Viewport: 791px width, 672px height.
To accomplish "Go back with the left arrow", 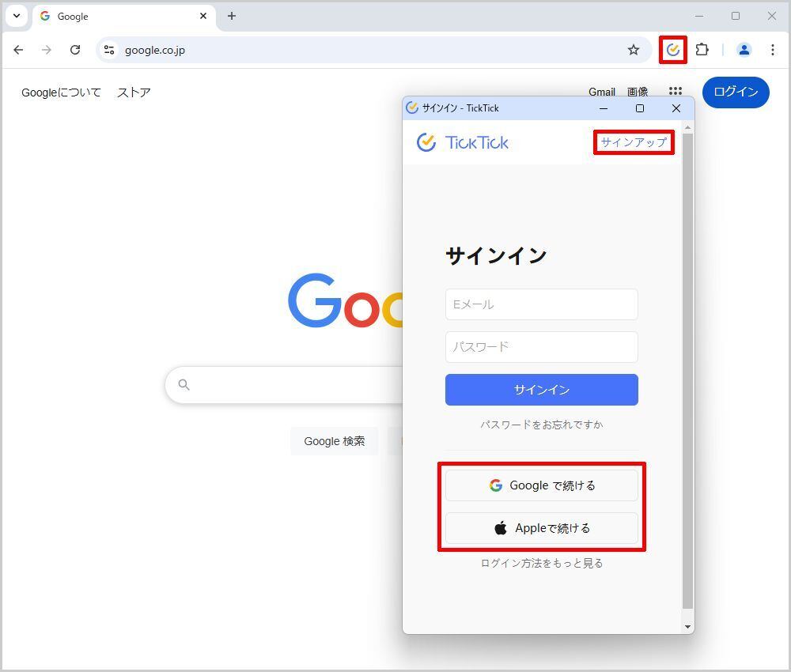I will 19,50.
